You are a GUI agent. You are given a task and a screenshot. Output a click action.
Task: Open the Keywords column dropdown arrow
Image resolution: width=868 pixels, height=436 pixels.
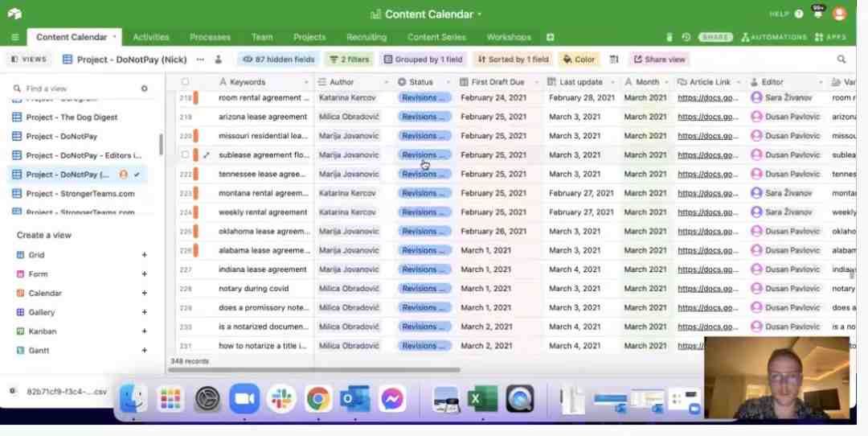click(306, 82)
